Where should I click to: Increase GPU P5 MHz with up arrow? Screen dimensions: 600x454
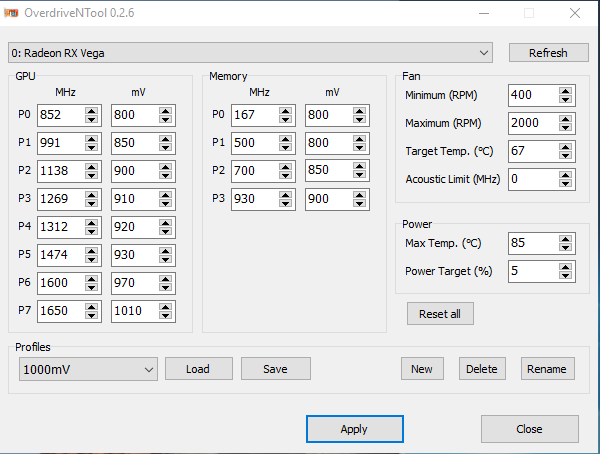[91, 251]
